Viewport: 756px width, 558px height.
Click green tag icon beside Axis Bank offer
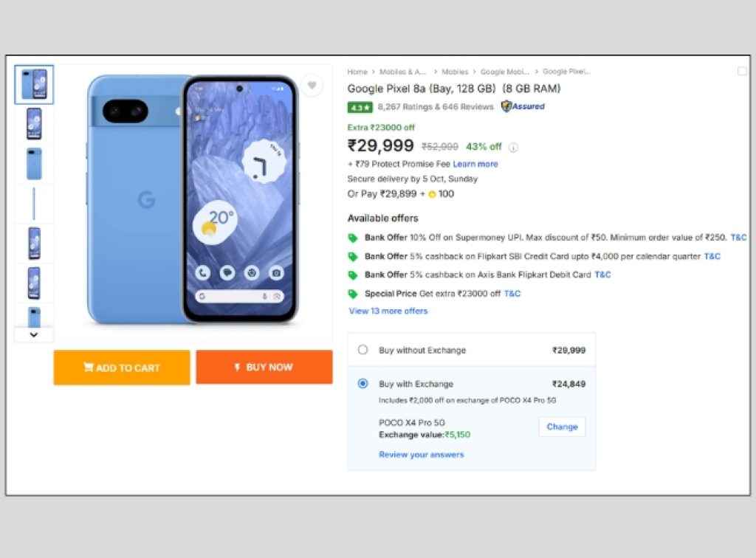pyautogui.click(x=352, y=274)
